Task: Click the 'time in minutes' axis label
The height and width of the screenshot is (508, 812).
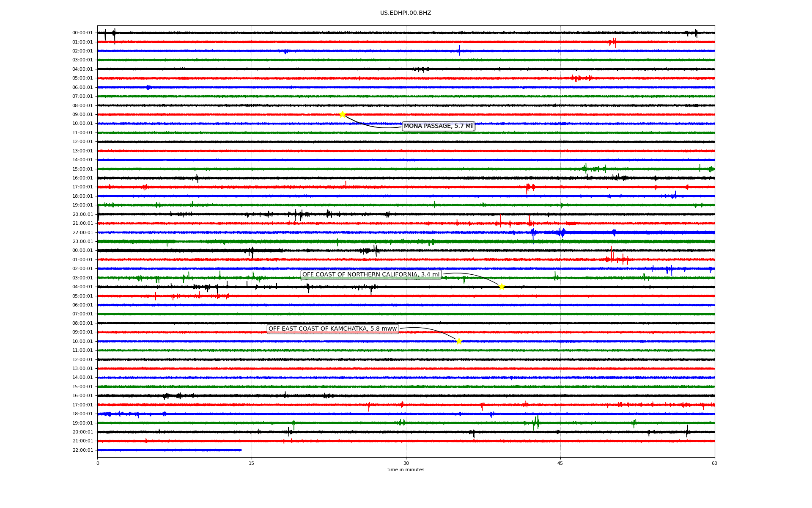Action: click(x=406, y=470)
